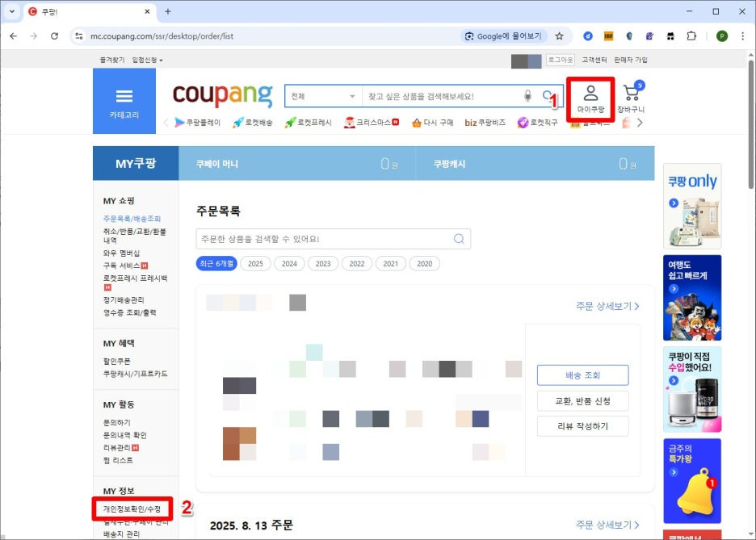756x540 pixels.
Task: Open the 쿠팡 only banner
Action: (692, 206)
